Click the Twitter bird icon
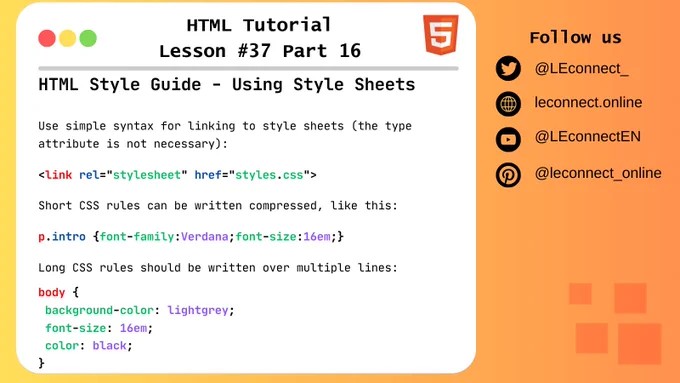Viewport: 680px width, 383px height. tap(508, 69)
